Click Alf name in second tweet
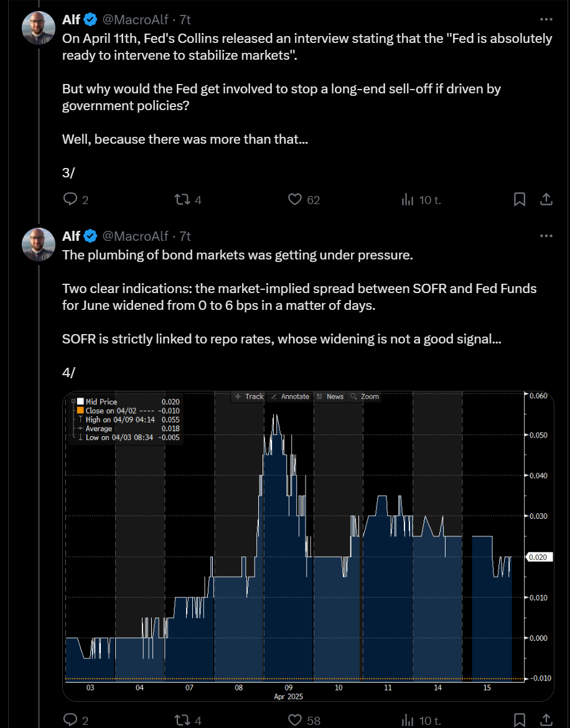Image resolution: width=570 pixels, height=728 pixels. [71, 236]
